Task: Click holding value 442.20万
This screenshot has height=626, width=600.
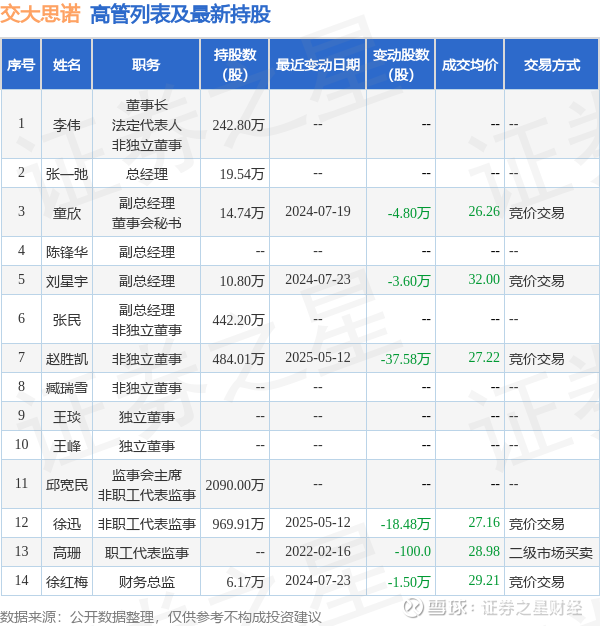Action: [238, 320]
